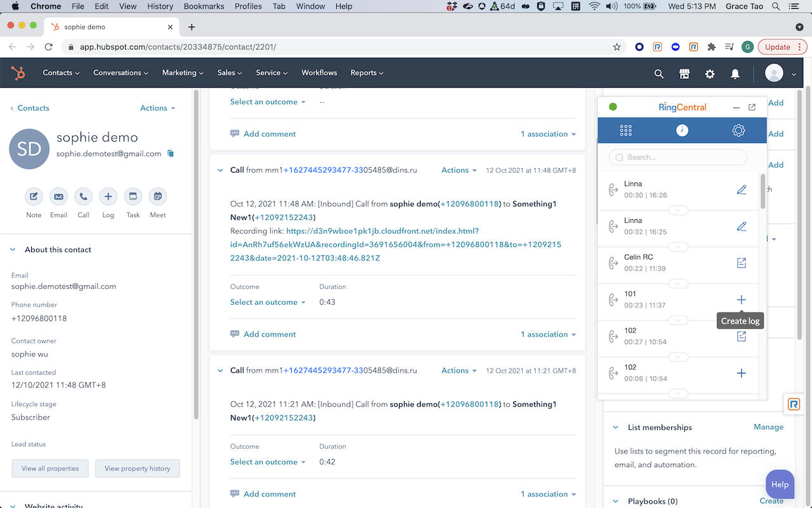Viewport: 812px width, 508px height.
Task: Open the Email compose icon
Action: click(x=58, y=196)
